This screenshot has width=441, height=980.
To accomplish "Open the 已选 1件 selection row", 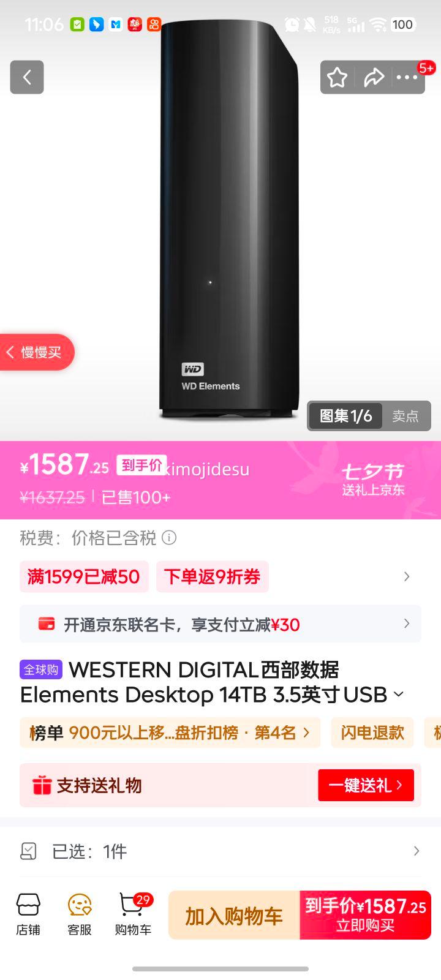I will tap(221, 851).
